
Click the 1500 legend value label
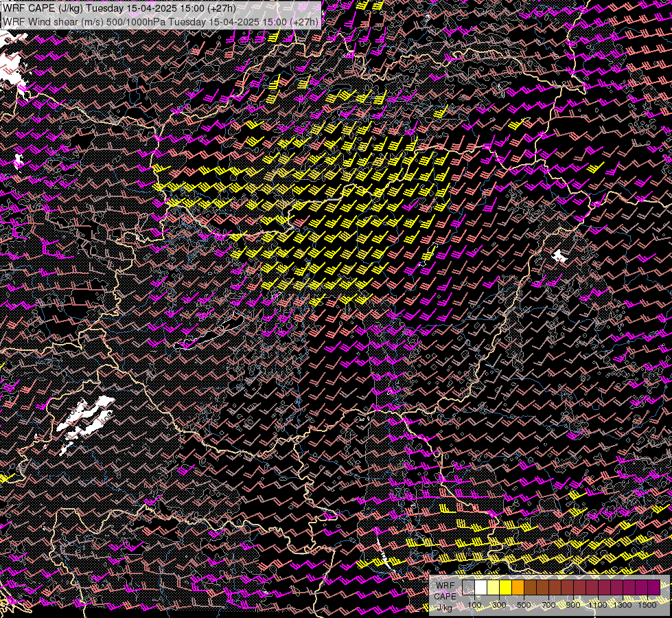click(647, 605)
